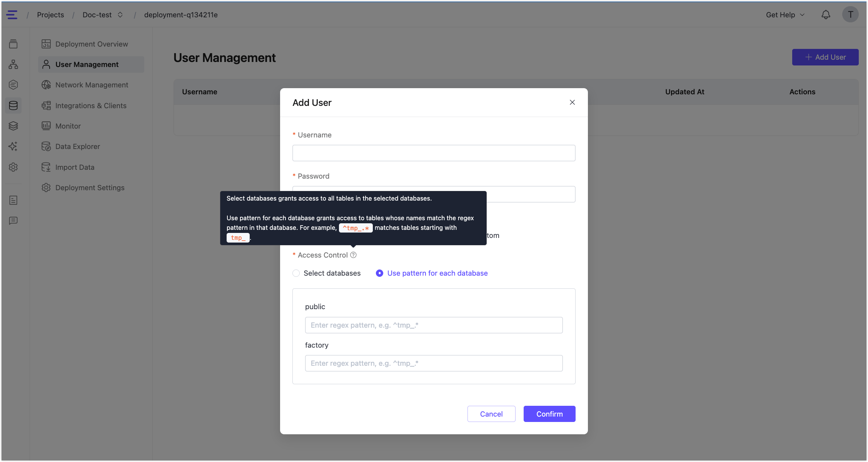This screenshot has width=868, height=462.
Task: Choose the Select databases radio option
Action: (x=327, y=273)
